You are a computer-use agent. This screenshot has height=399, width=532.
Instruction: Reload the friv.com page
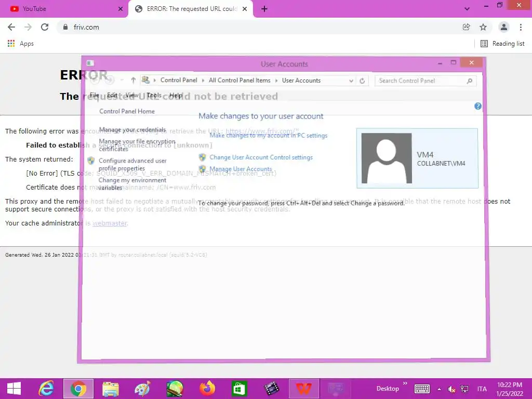coord(45,27)
